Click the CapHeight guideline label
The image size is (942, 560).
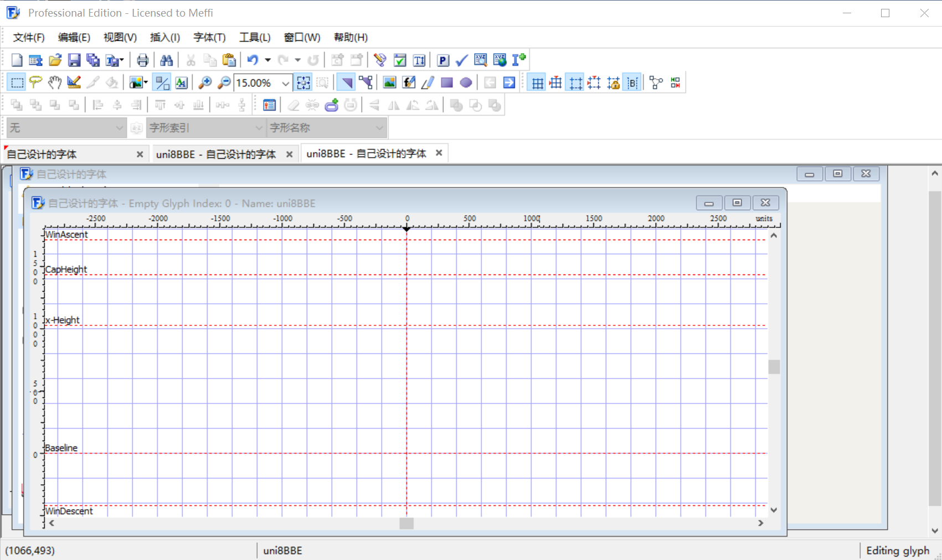(x=66, y=269)
